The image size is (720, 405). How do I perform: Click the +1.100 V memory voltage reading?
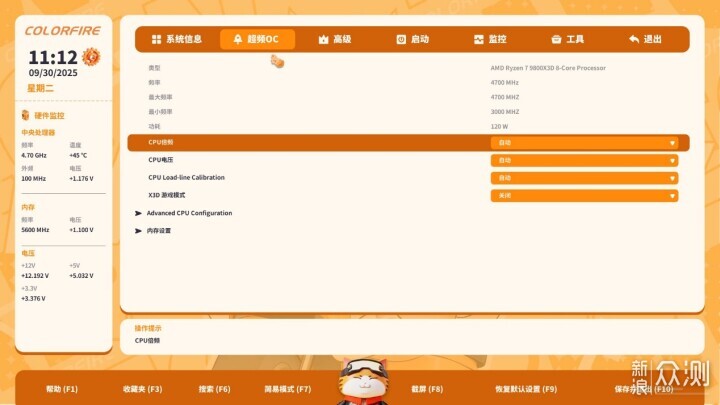81,230
